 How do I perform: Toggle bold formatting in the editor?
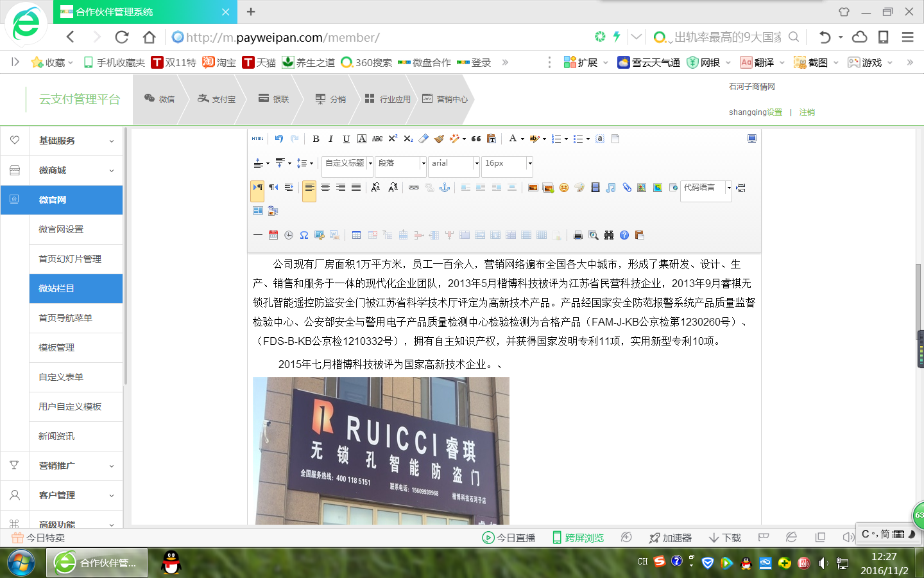pyautogui.click(x=316, y=139)
